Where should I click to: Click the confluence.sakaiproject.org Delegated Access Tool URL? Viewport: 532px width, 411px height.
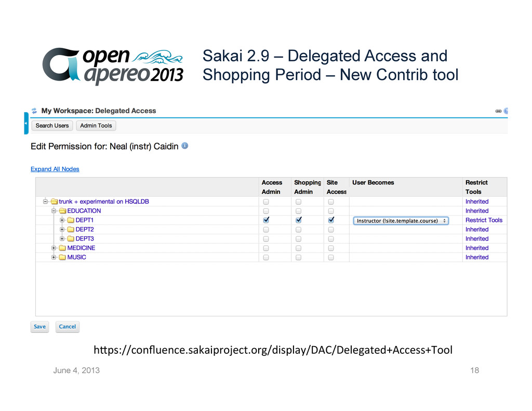tap(273, 350)
